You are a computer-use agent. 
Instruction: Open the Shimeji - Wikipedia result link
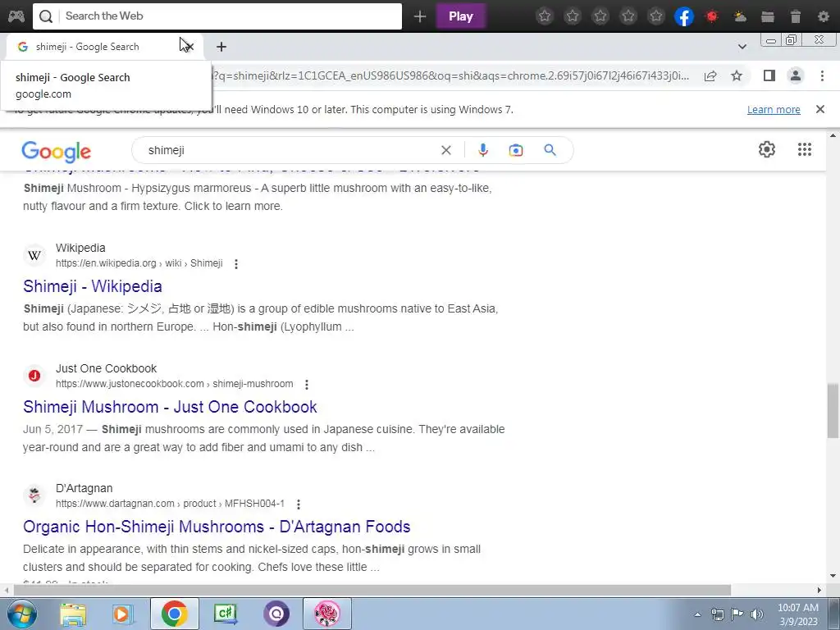click(92, 286)
